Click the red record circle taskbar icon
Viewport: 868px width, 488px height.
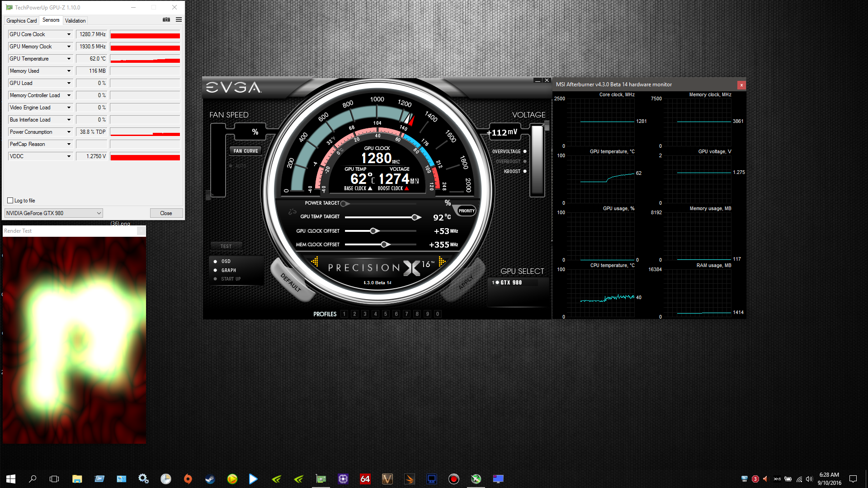[x=454, y=479]
